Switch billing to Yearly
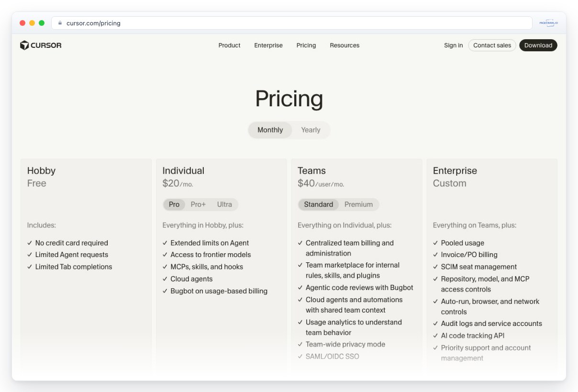Screen dimensions: 578x392 (x=311, y=130)
